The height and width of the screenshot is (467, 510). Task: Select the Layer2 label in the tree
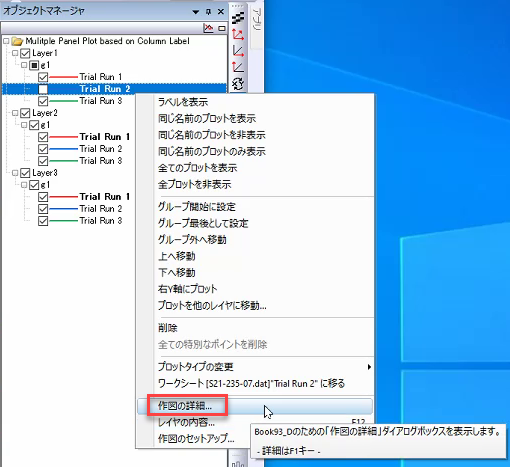point(45,113)
